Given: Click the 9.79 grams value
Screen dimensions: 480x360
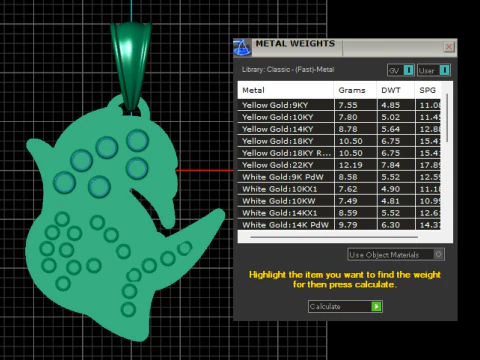Looking at the screenshot, I should point(348,225).
